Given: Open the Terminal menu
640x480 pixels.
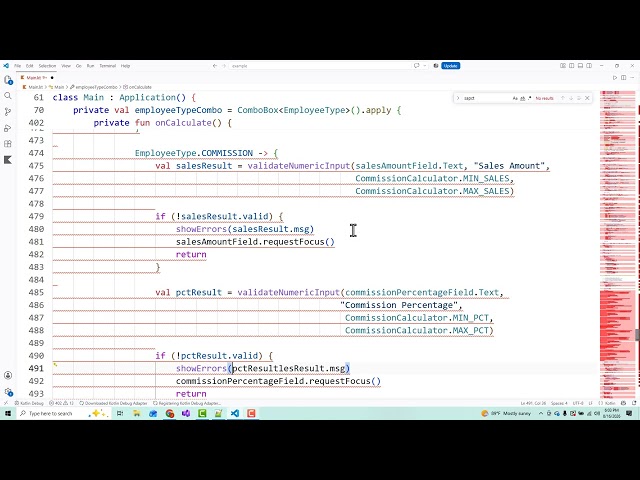Looking at the screenshot, I should [x=108, y=66].
